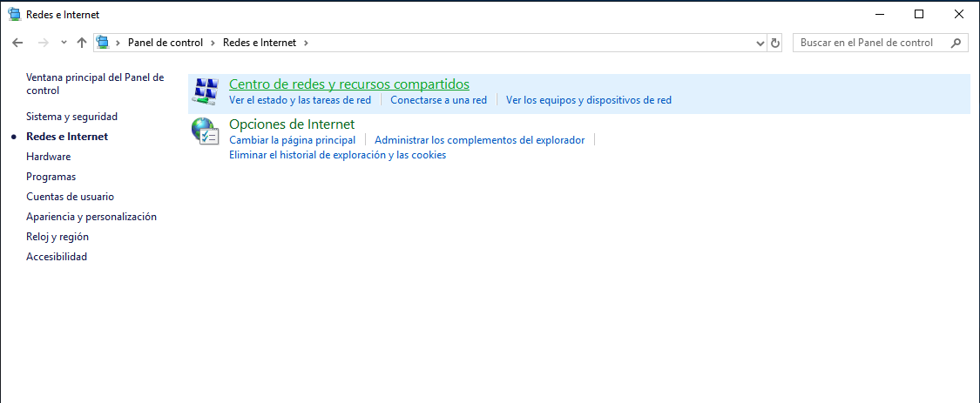Expand chevron after Redes e Internet breadcrumb
This screenshot has height=403, width=980.
click(306, 44)
